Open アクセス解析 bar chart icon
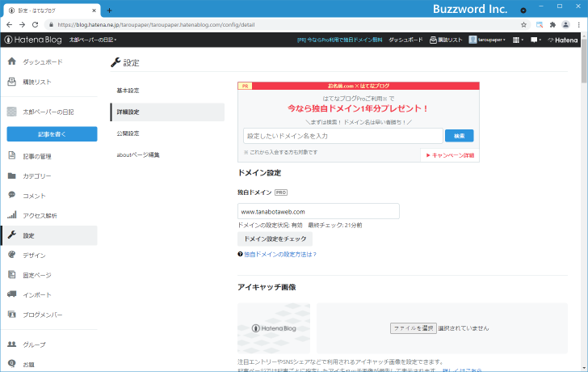The image size is (588, 372). point(12,215)
